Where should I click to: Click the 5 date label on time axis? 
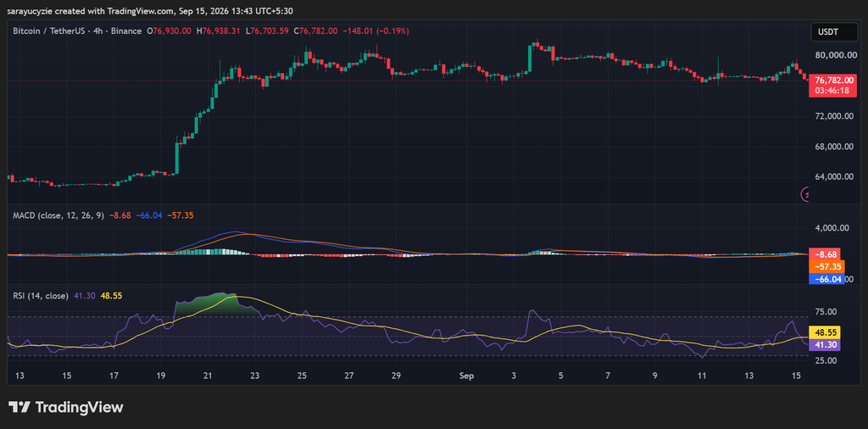tap(561, 376)
